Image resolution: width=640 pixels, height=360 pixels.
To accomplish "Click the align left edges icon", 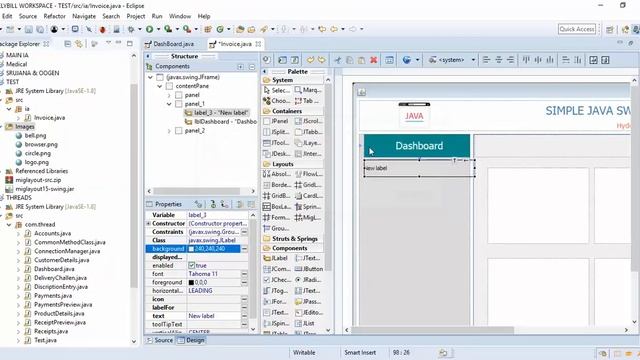I will pyautogui.click(x=487, y=60).
